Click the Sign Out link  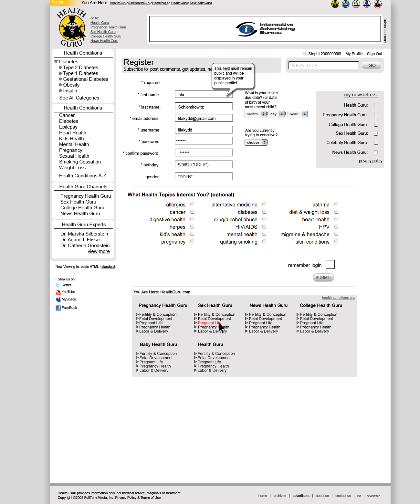click(x=374, y=54)
